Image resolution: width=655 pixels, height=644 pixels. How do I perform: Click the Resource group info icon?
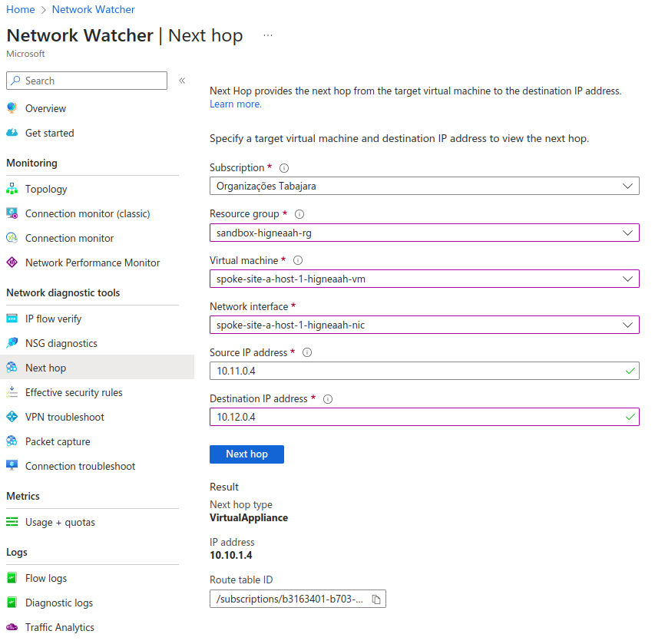tap(299, 214)
